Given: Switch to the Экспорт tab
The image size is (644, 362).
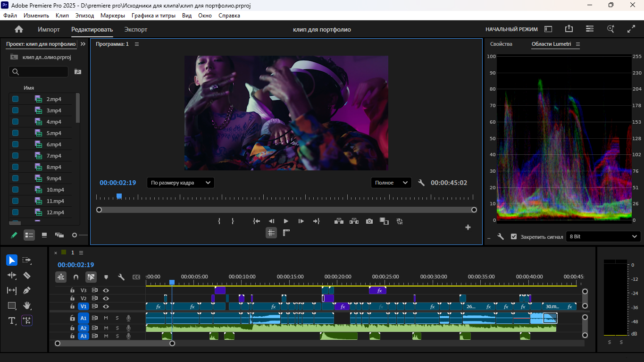Looking at the screenshot, I should click(136, 29).
